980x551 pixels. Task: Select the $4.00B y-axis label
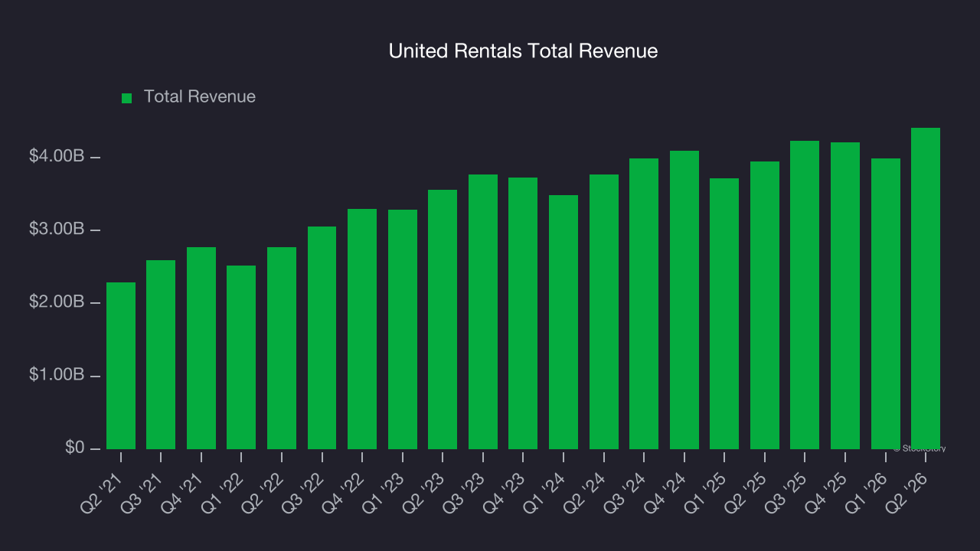tap(57, 156)
